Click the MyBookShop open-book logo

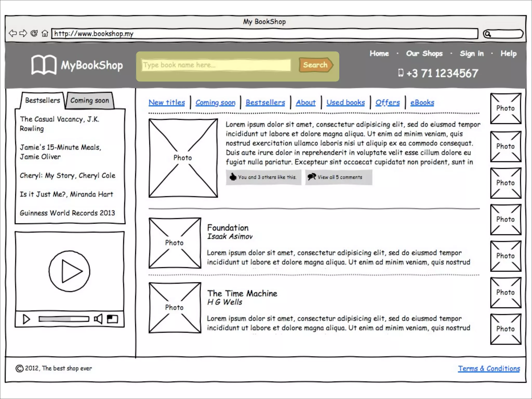(x=44, y=65)
